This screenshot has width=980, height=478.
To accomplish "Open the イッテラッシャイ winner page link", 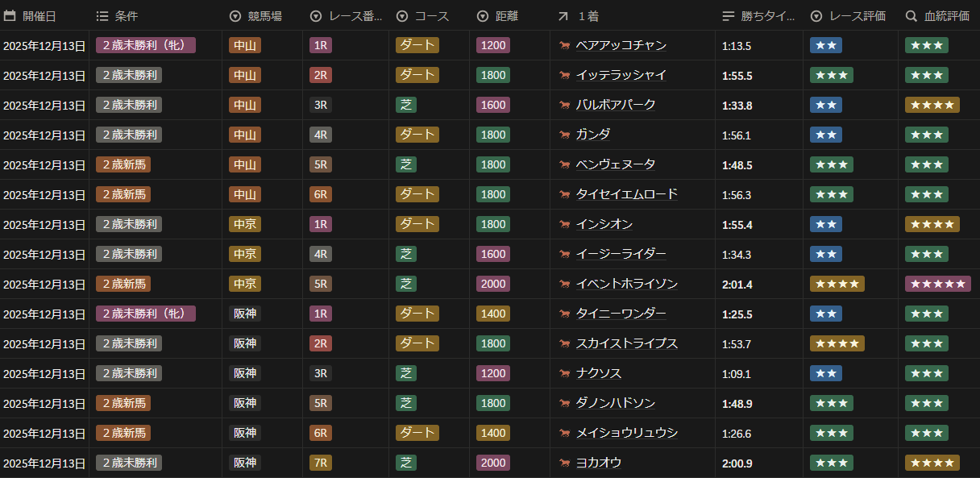I will 621,76.
